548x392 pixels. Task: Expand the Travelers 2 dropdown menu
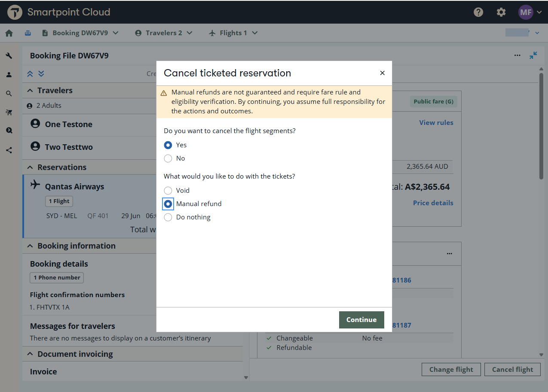click(x=164, y=33)
